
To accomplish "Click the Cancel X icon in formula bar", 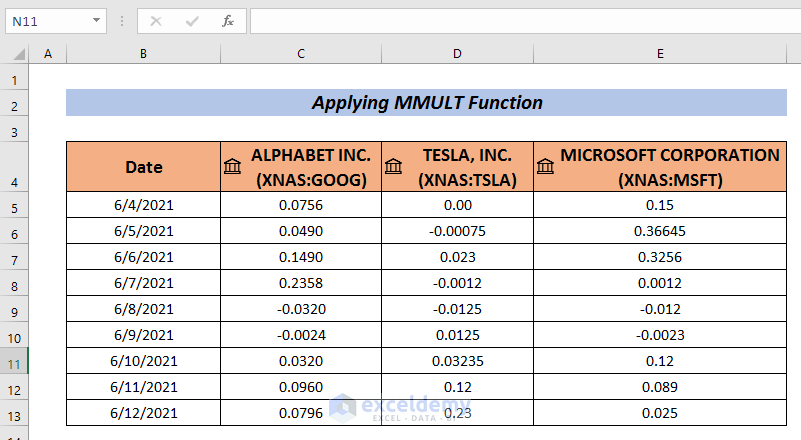I will [156, 21].
